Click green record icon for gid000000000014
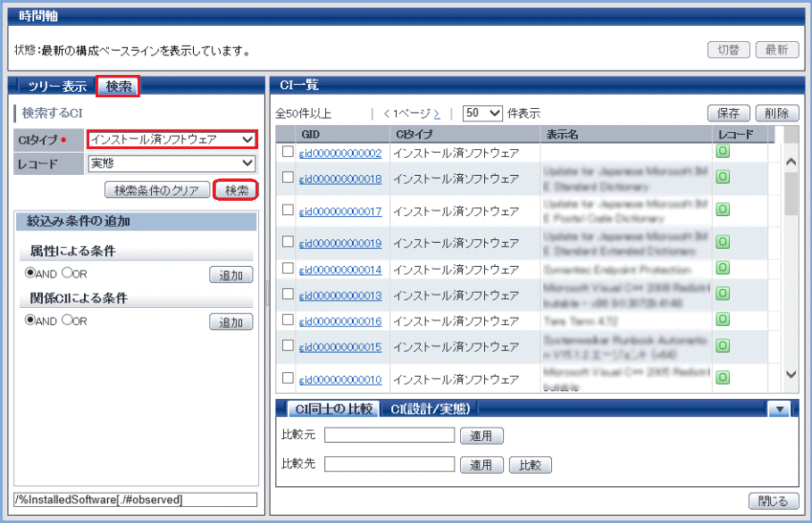The height and width of the screenshot is (523, 812). (723, 268)
